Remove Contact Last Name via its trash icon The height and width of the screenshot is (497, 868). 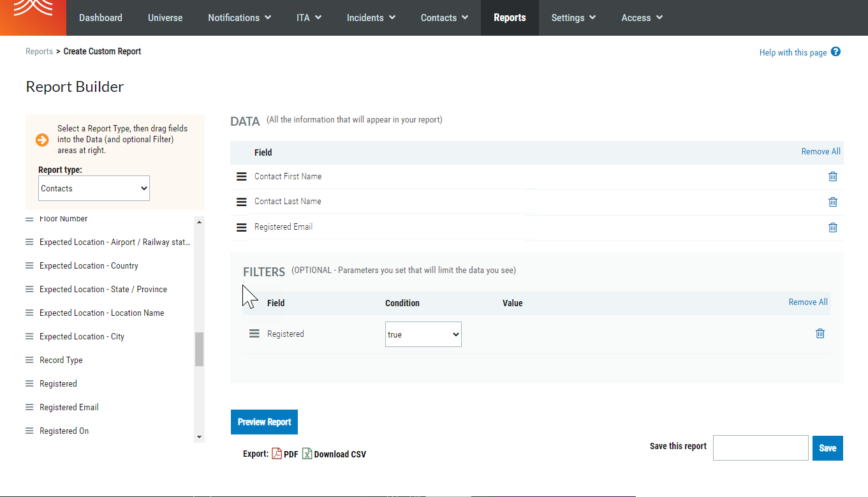point(832,202)
